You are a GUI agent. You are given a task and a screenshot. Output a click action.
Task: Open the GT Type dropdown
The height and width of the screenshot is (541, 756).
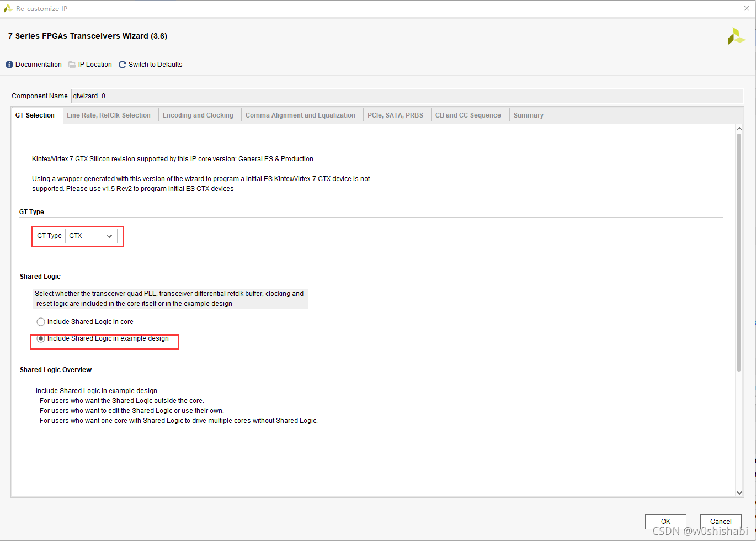click(91, 236)
